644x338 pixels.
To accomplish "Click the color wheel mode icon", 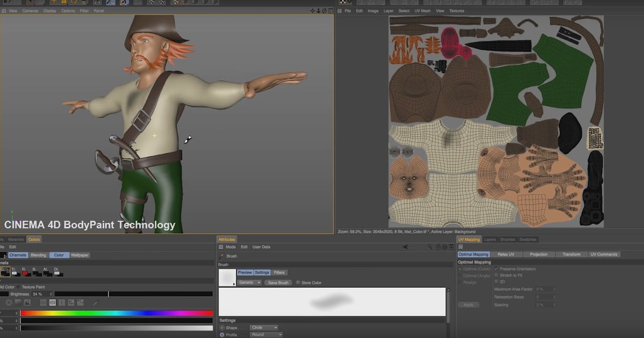I will pos(9,303).
